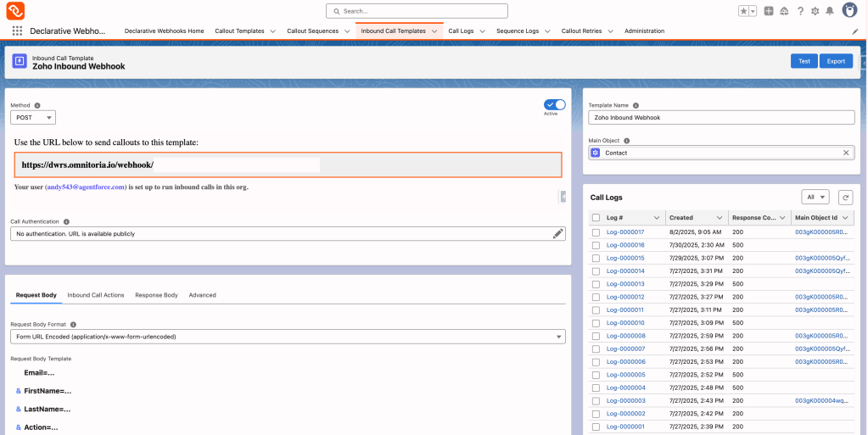Open the Log-0000015 link
The image size is (868, 435).
click(x=625, y=258)
